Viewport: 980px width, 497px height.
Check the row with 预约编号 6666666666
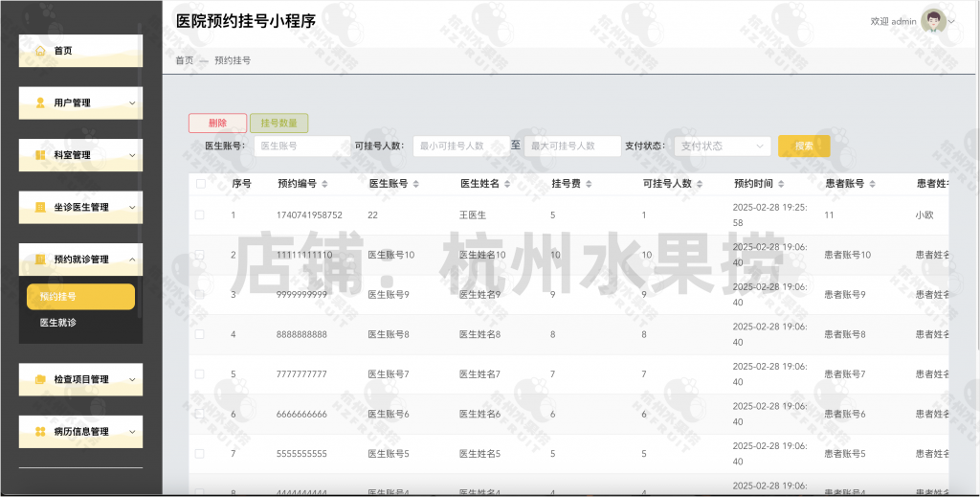point(199,414)
